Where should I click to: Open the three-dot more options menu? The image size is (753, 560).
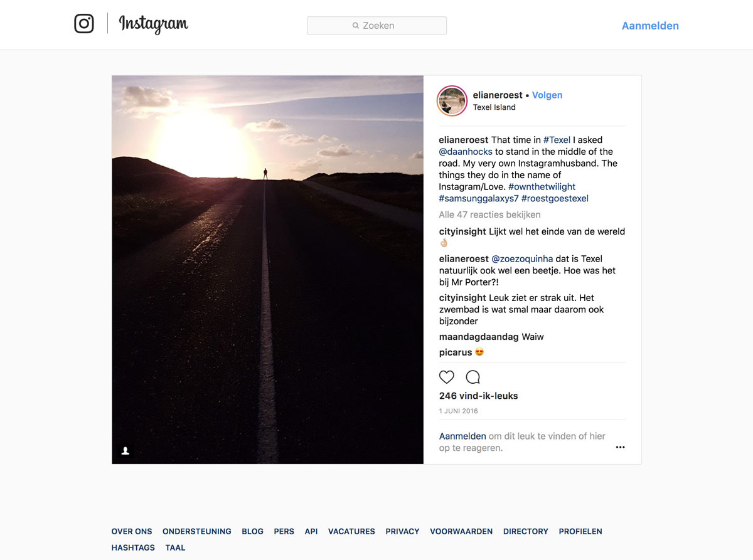pos(620,447)
